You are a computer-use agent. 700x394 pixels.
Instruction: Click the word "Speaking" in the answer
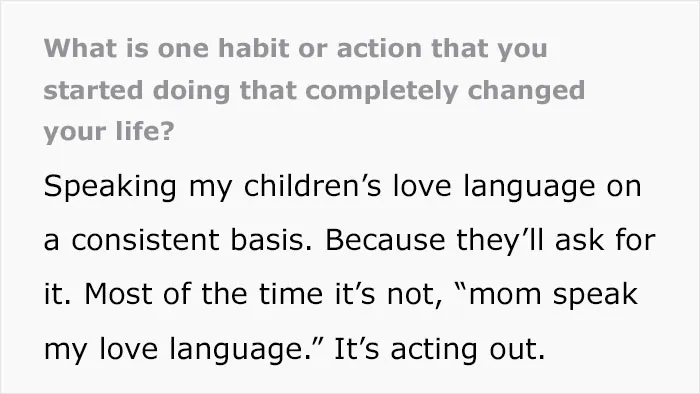pos(110,187)
